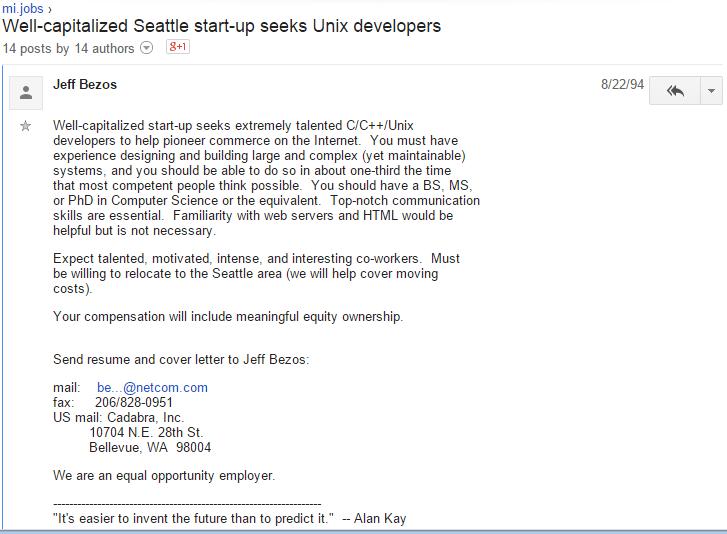Click Jeff Bezos's profile avatar
Viewport: 727px width, 534px height.
pyautogui.click(x=26, y=92)
